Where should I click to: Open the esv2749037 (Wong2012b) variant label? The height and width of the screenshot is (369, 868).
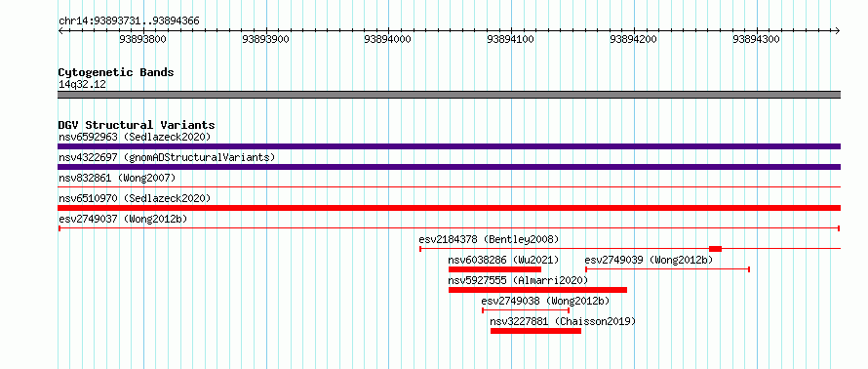point(123,219)
